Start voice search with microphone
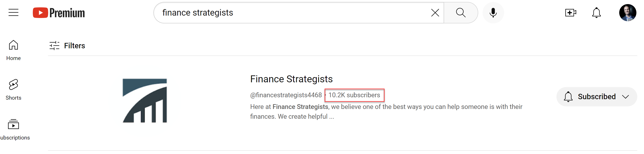Viewport: 644px width, 154px height. (493, 13)
